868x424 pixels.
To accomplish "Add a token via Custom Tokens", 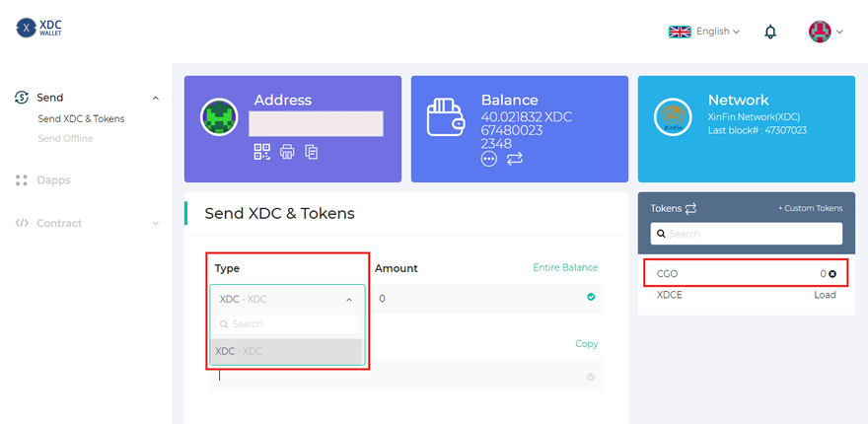I will (810, 208).
